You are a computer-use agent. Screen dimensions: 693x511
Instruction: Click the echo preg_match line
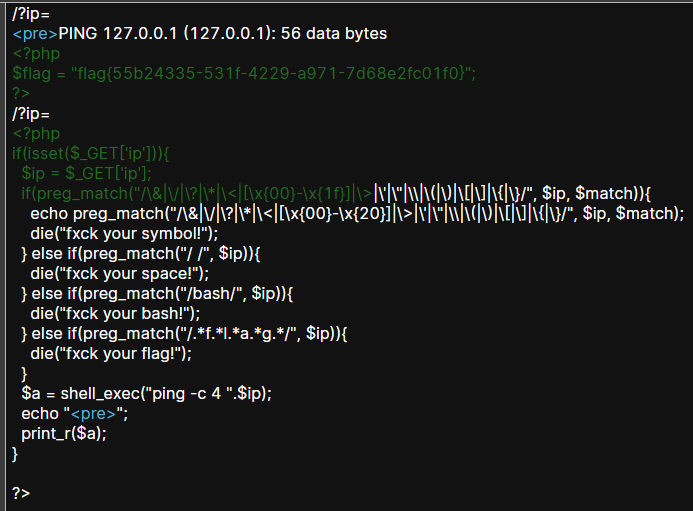pyautogui.click(x=357, y=214)
